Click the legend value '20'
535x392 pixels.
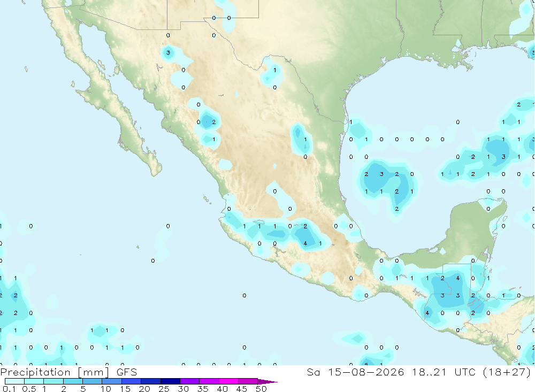pyautogui.click(x=144, y=389)
